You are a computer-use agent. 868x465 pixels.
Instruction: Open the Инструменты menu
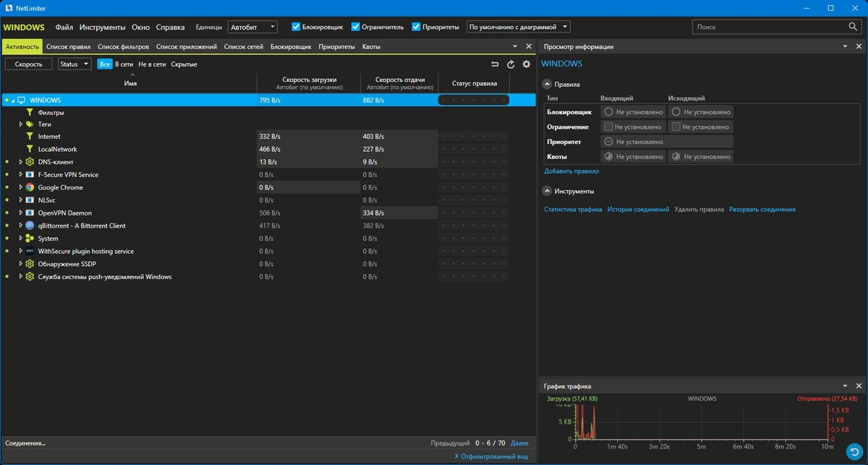click(x=103, y=27)
